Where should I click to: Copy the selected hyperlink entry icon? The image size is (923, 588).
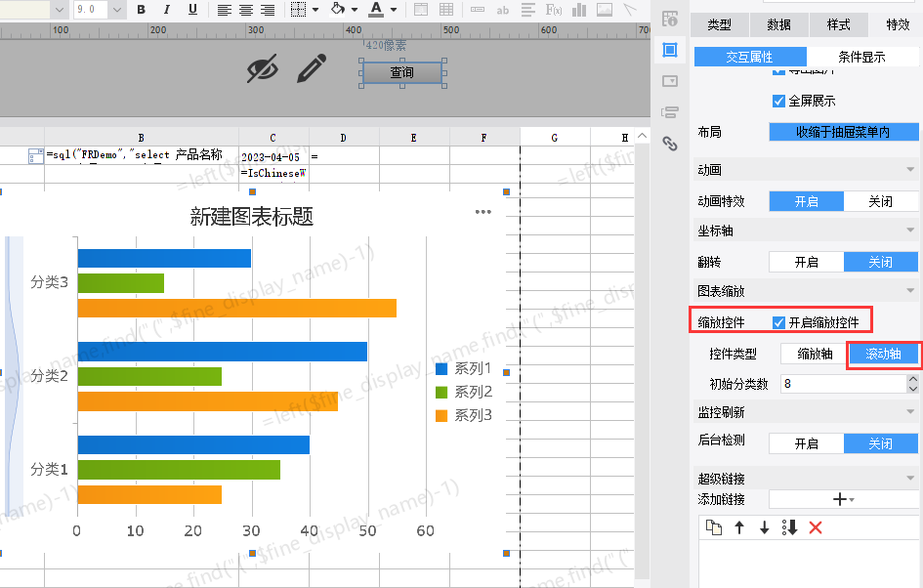(x=713, y=527)
